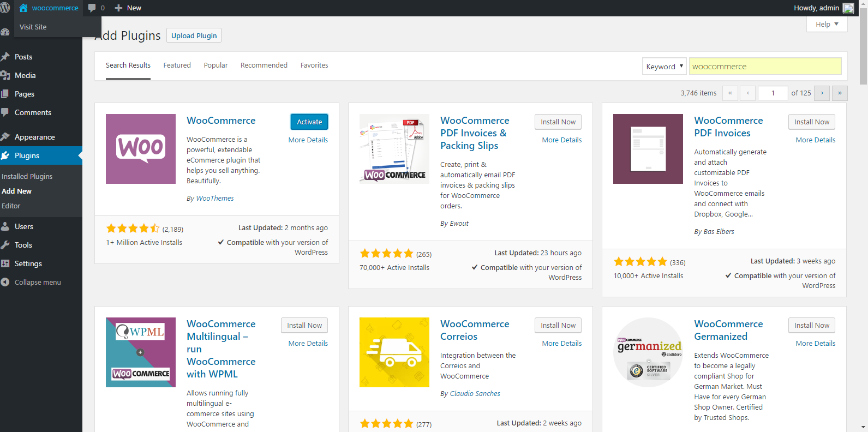Click the Germanized round logo thumbnail
Viewport: 868px width, 432px height.
coord(648,352)
